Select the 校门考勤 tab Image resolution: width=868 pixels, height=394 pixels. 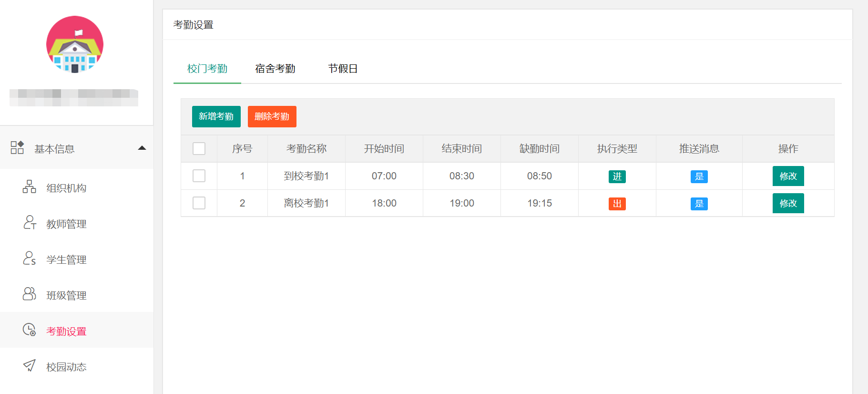click(x=207, y=69)
